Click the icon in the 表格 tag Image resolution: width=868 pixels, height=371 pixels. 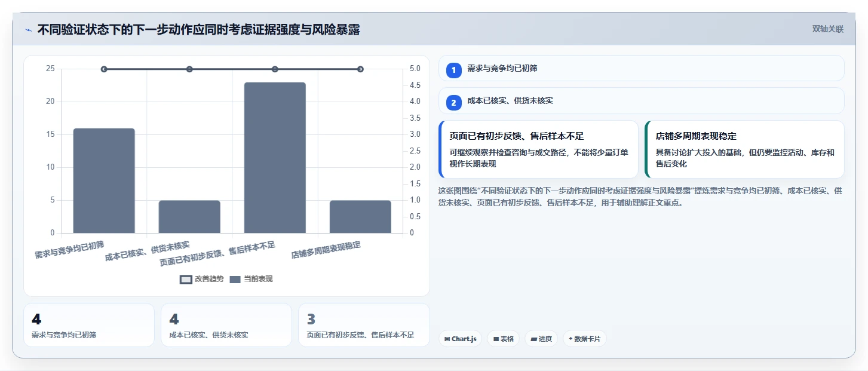(x=496, y=339)
